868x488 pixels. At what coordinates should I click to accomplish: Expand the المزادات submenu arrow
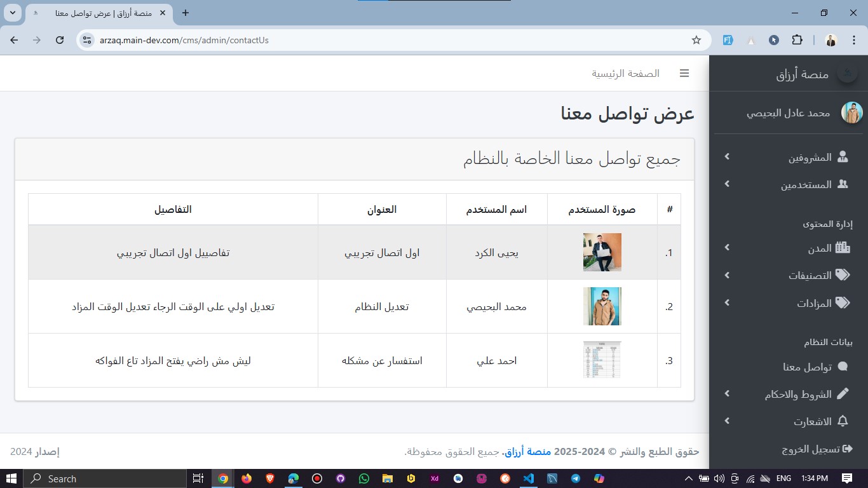727,303
